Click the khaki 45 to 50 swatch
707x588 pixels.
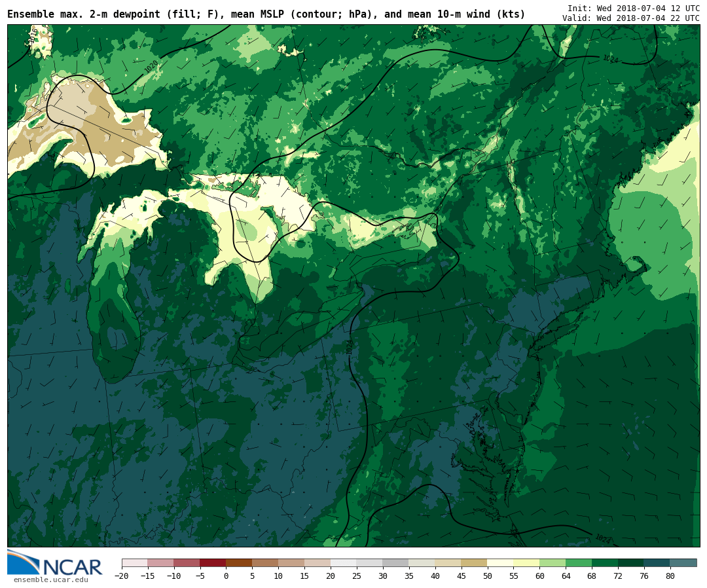pos(474,562)
